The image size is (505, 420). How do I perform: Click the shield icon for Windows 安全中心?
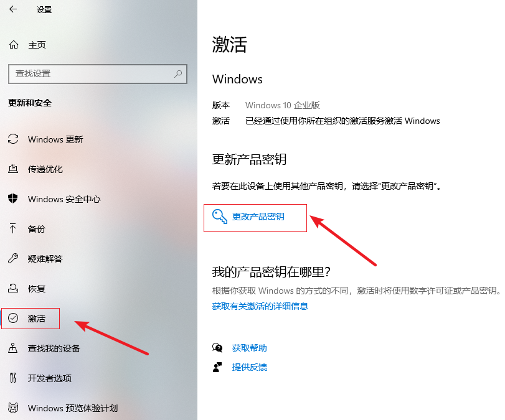pos(13,198)
